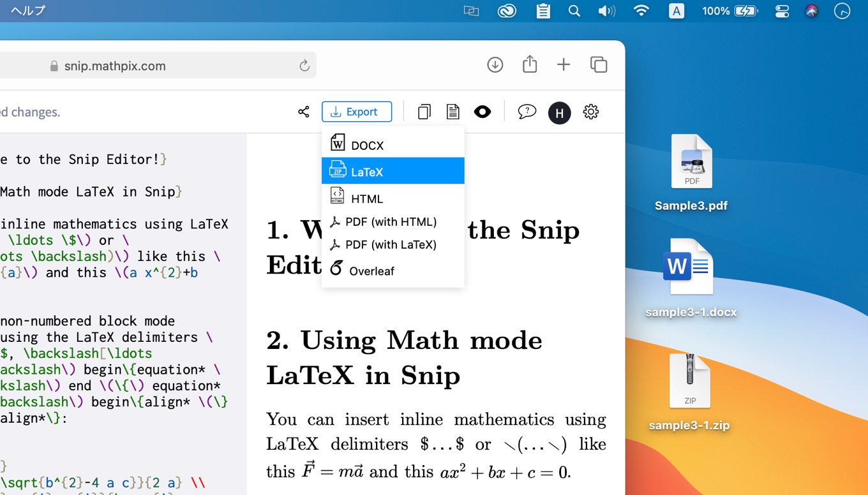Click the share icon in the toolbar
The height and width of the screenshot is (495, 868).
click(303, 111)
